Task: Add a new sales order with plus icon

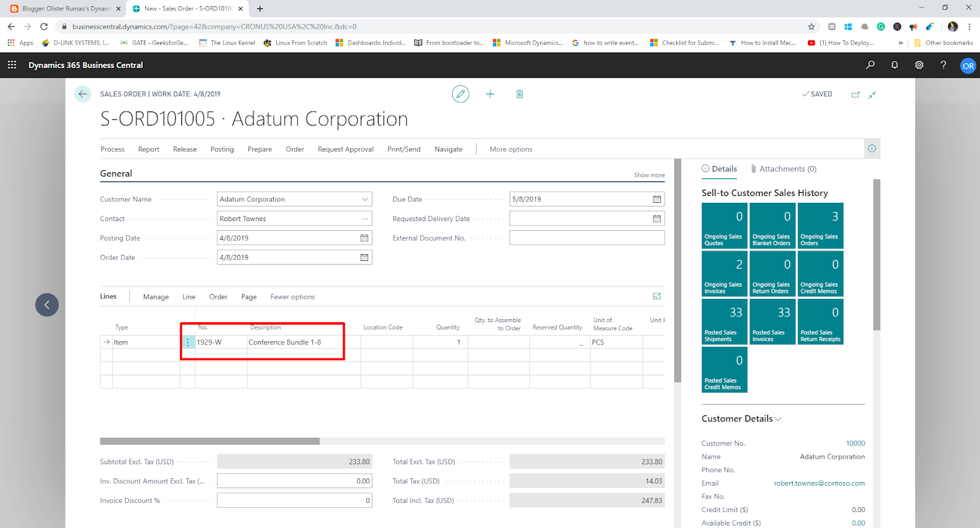Action: [x=490, y=94]
